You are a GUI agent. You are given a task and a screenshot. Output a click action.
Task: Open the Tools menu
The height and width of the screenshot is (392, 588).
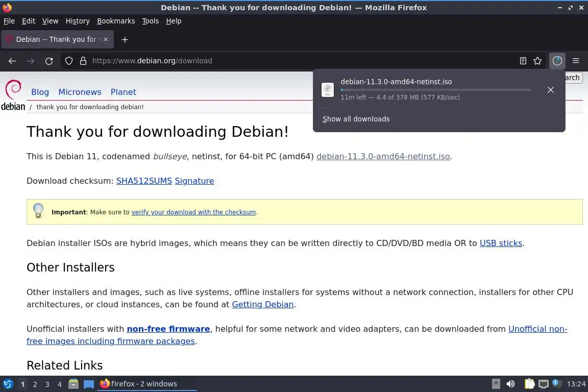point(151,21)
